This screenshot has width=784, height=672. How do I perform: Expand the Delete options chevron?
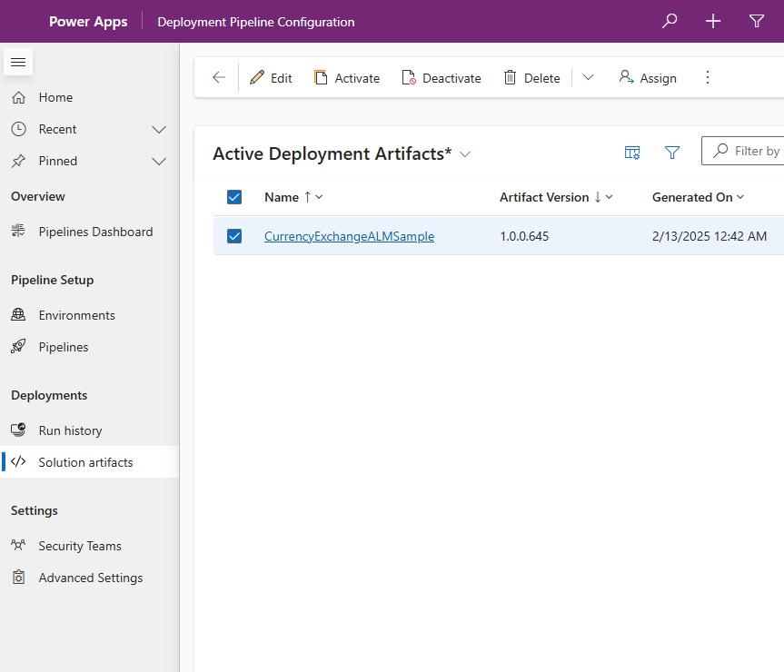[588, 77]
